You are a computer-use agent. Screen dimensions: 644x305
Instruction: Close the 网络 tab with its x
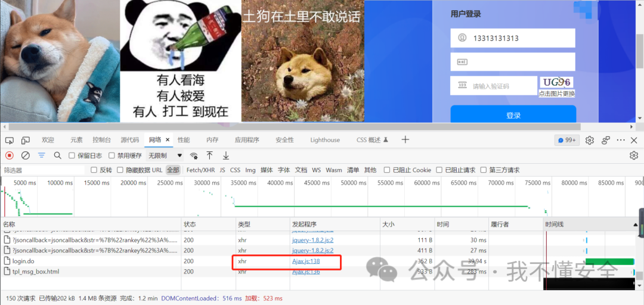coord(168,140)
